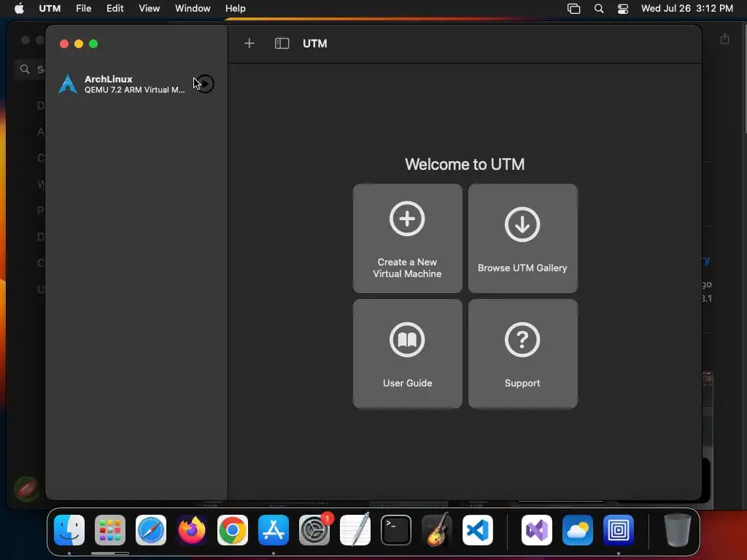Close the UTM window with red button
The image size is (747, 560).
64,44
